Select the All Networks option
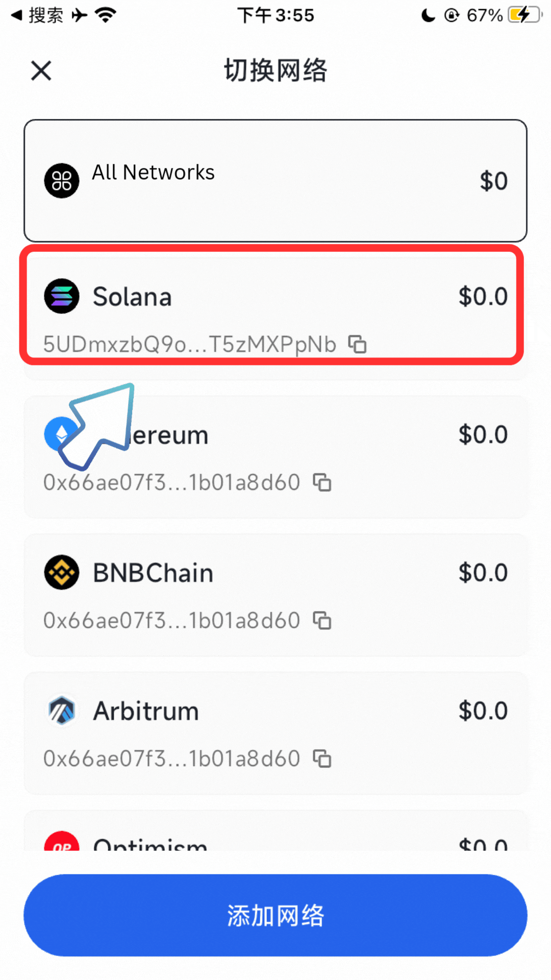The image size is (551, 980). pyautogui.click(x=275, y=181)
